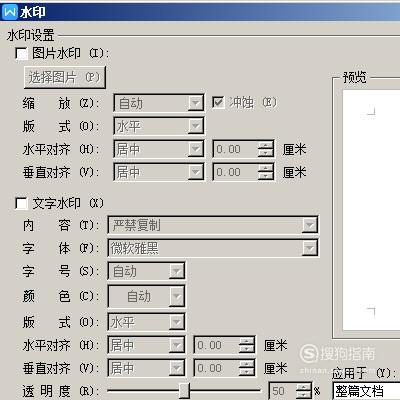Open picture watermark 水平对齐 dropdown

[159, 149]
